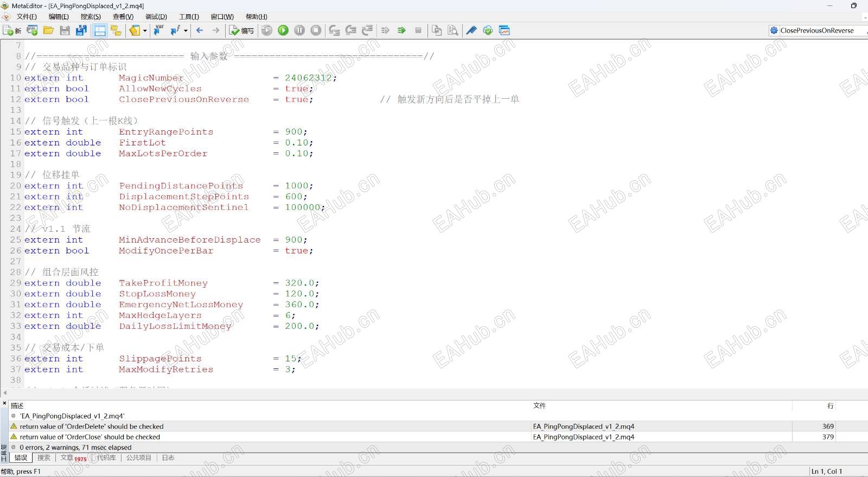The width and height of the screenshot is (868, 477).
Task: Click the Step Out debug icon
Action: click(x=367, y=30)
